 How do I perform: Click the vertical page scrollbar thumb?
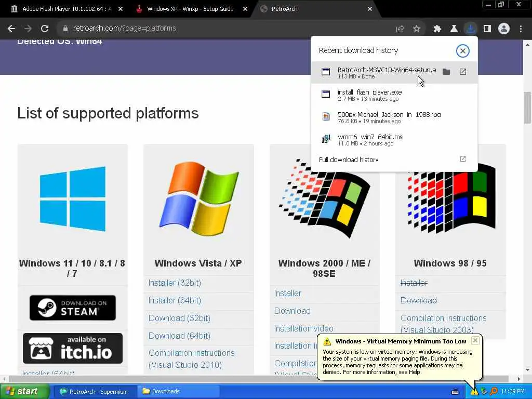[528, 108]
